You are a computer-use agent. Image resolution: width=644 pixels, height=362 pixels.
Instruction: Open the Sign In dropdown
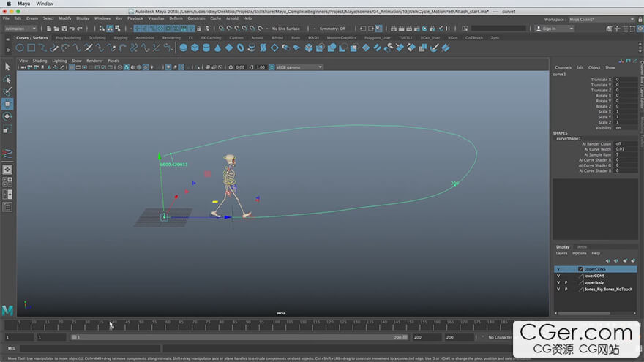click(555, 29)
